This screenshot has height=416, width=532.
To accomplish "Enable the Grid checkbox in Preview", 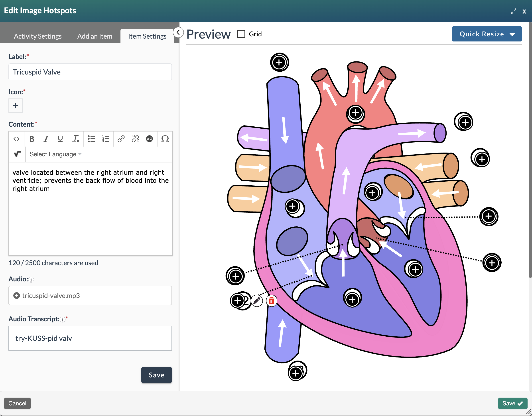I will pyautogui.click(x=241, y=34).
